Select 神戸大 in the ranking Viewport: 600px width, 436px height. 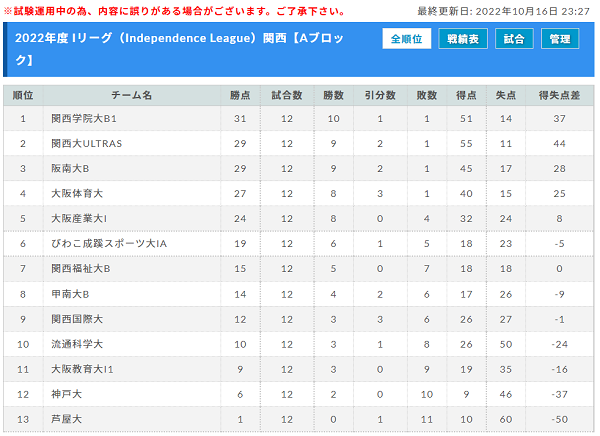pyautogui.click(x=66, y=394)
